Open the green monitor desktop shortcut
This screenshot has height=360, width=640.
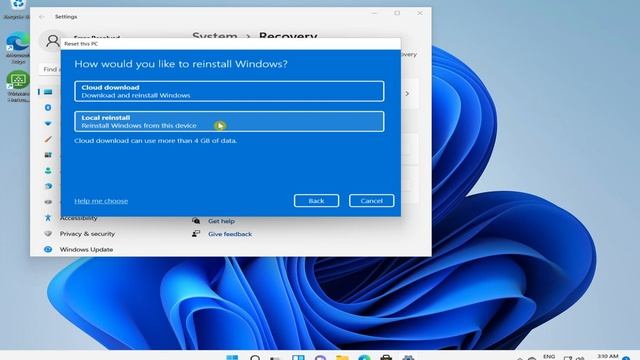coord(18,87)
